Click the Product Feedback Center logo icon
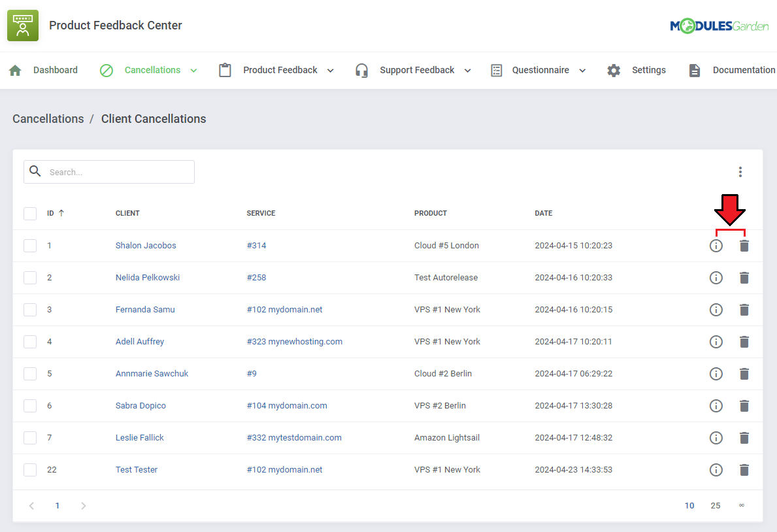This screenshot has height=532, width=777. click(23, 25)
